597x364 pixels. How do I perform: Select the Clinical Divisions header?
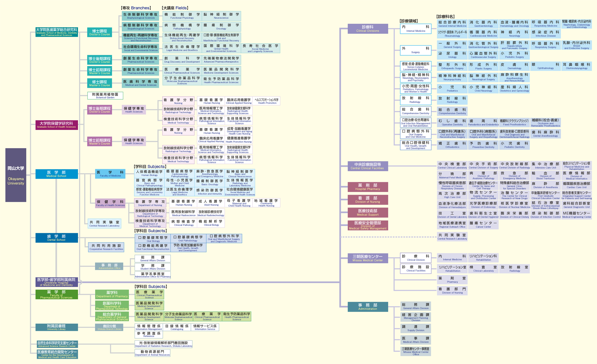coord(367,28)
